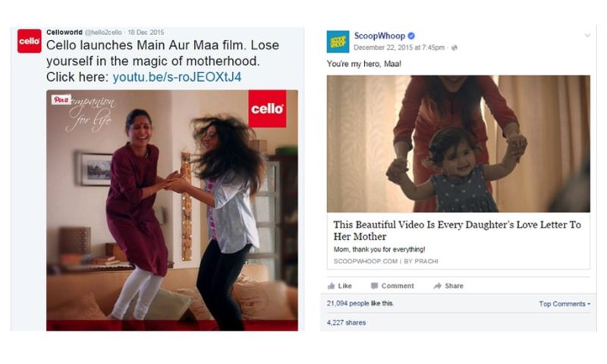Click the December 22, 2015 timestamp

(x=399, y=48)
